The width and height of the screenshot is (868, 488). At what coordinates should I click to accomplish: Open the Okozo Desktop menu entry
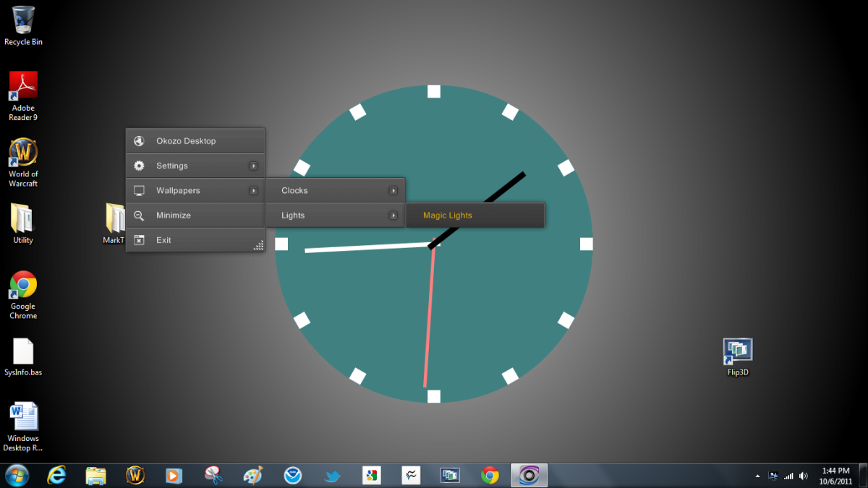tap(186, 141)
